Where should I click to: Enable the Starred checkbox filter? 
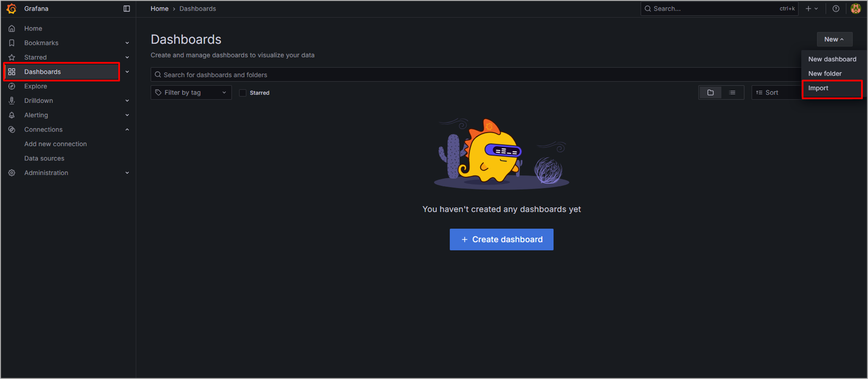243,93
